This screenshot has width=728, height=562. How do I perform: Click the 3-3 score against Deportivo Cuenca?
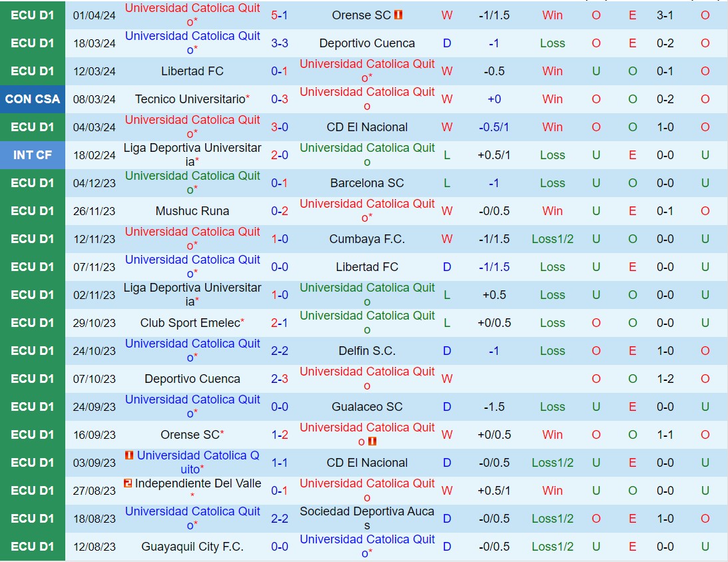[280, 43]
